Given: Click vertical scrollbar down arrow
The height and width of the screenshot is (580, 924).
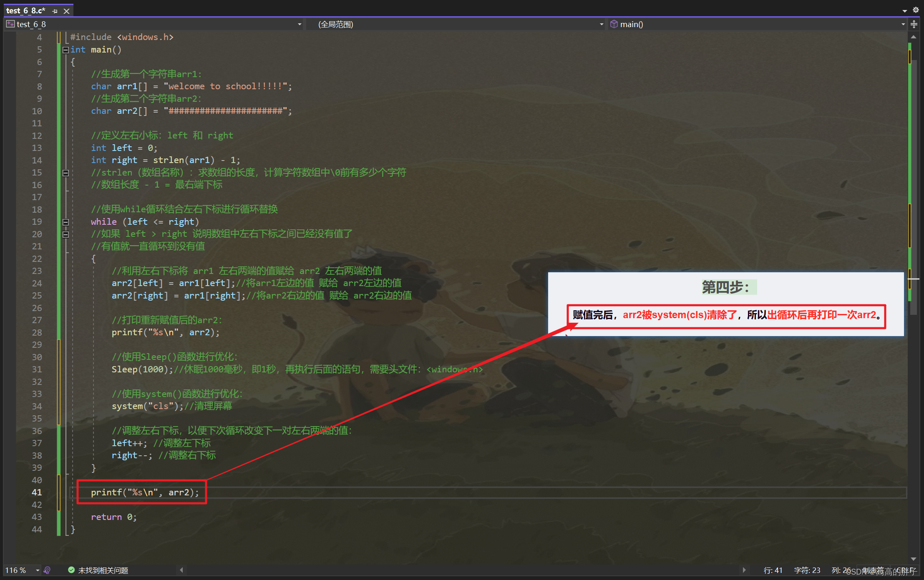Looking at the screenshot, I should coord(914,559).
